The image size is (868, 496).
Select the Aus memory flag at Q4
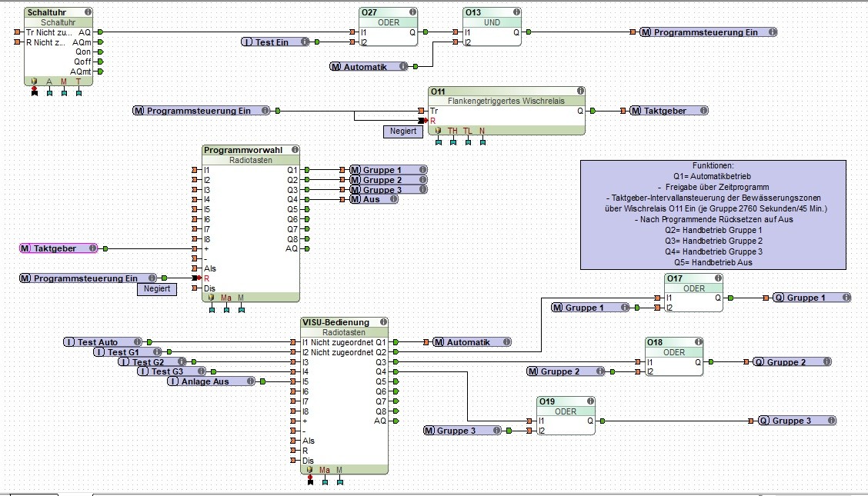374,199
